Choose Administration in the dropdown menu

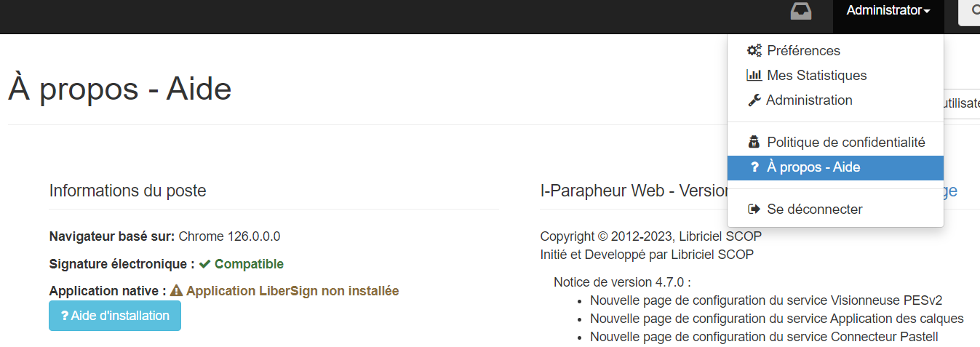809,100
